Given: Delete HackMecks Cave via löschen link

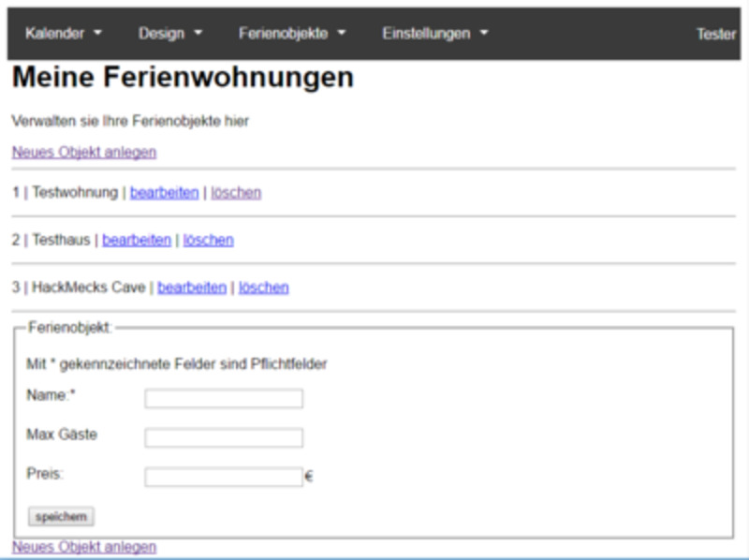Looking at the screenshot, I should [263, 287].
